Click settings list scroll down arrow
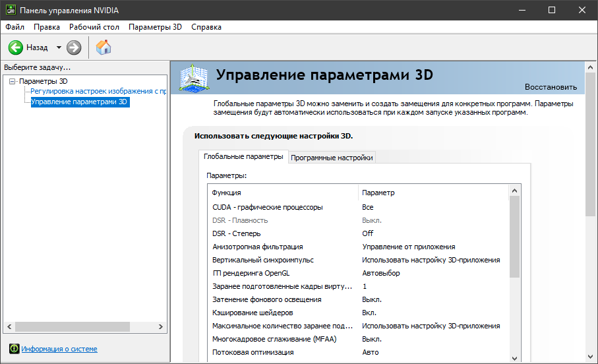Screen dimensions: 598x364 (514, 358)
